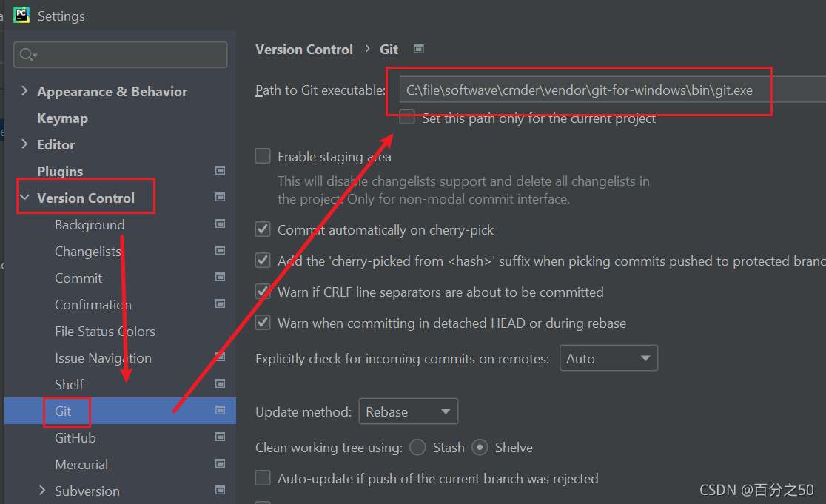Click the Path to Git executable field
The width and height of the screenshot is (826, 504).
pyautogui.click(x=613, y=90)
